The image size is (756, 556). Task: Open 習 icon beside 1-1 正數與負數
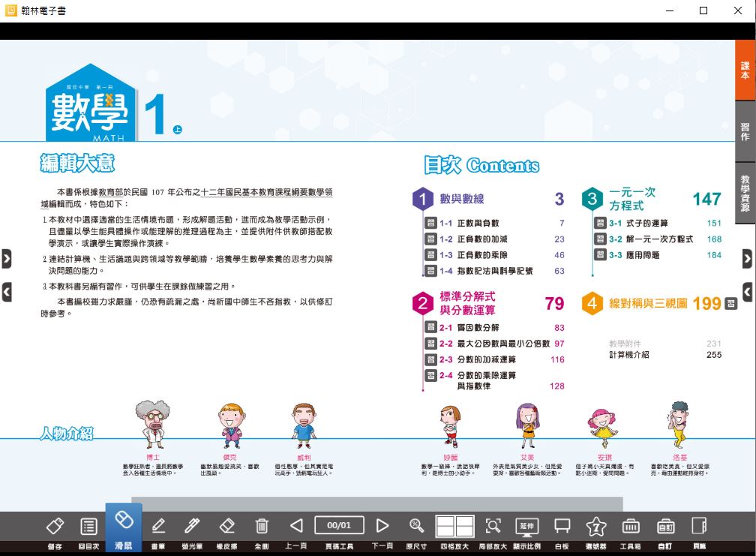click(x=430, y=223)
